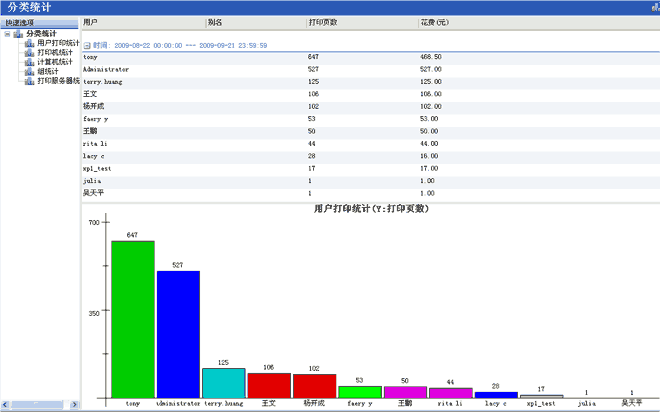Click the 468.50 cost cell
The width and height of the screenshot is (660, 412).
[431, 57]
